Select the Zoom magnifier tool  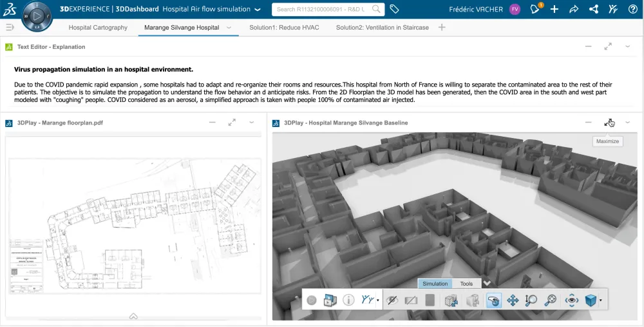pyautogui.click(x=531, y=301)
